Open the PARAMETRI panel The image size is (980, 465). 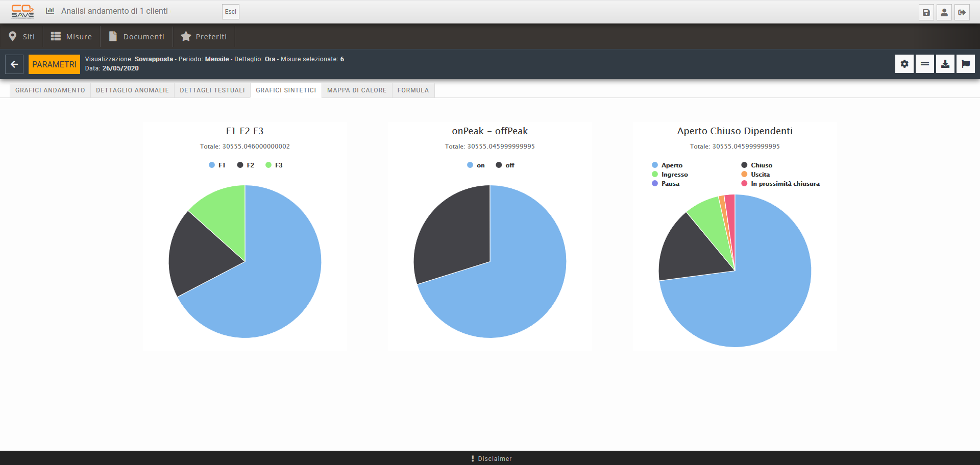(54, 64)
